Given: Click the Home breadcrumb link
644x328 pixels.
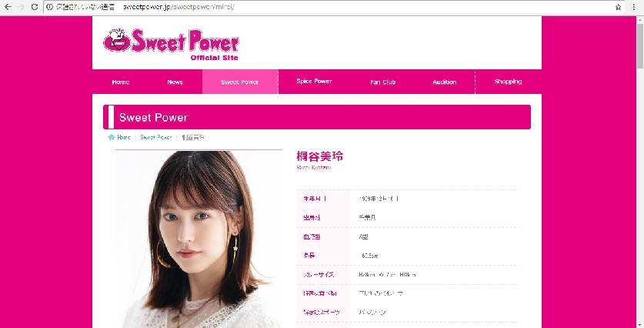Looking at the screenshot, I should click(124, 137).
